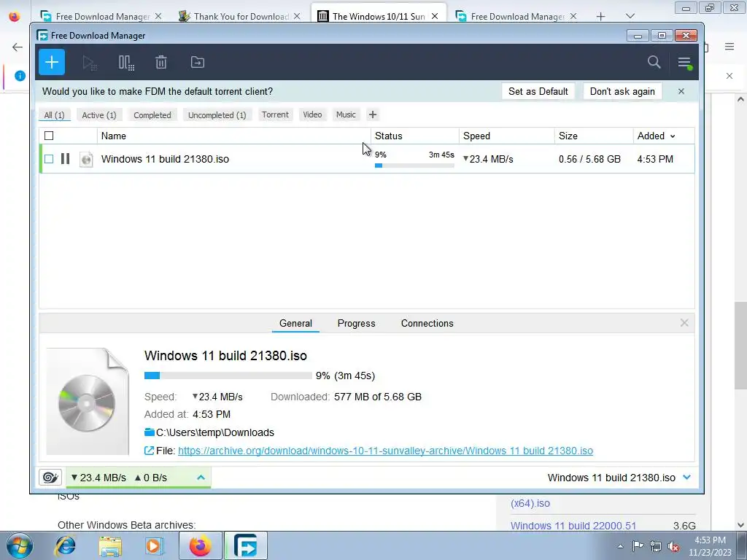Click the Delete trash toolbar icon
This screenshot has width=747, height=560.
[x=161, y=63]
